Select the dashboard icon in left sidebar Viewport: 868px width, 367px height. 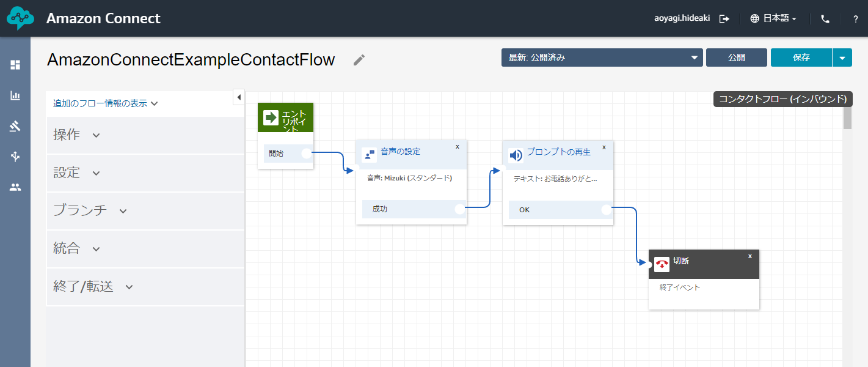[x=15, y=65]
